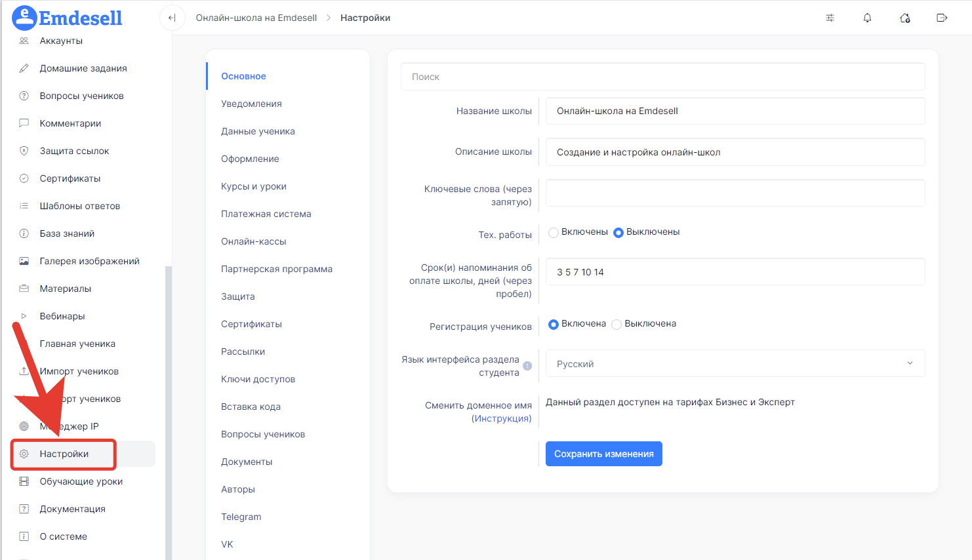Enable tech works 'Включены' radio

[x=554, y=232]
